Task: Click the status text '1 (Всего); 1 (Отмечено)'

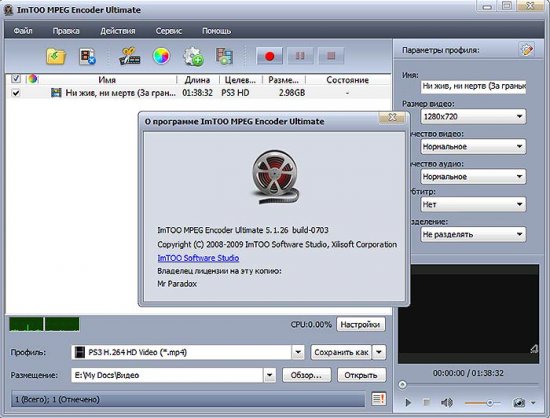Action: pos(57,399)
